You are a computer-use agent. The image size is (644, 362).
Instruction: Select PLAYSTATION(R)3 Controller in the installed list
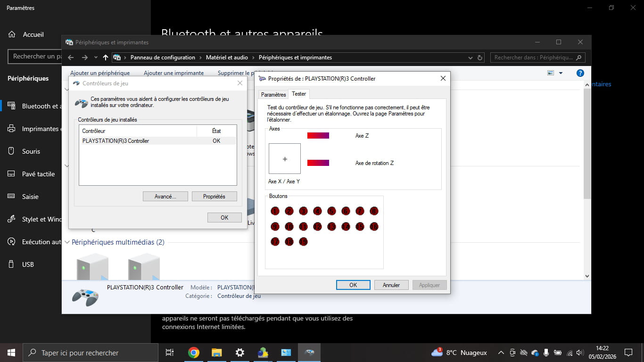click(116, 141)
